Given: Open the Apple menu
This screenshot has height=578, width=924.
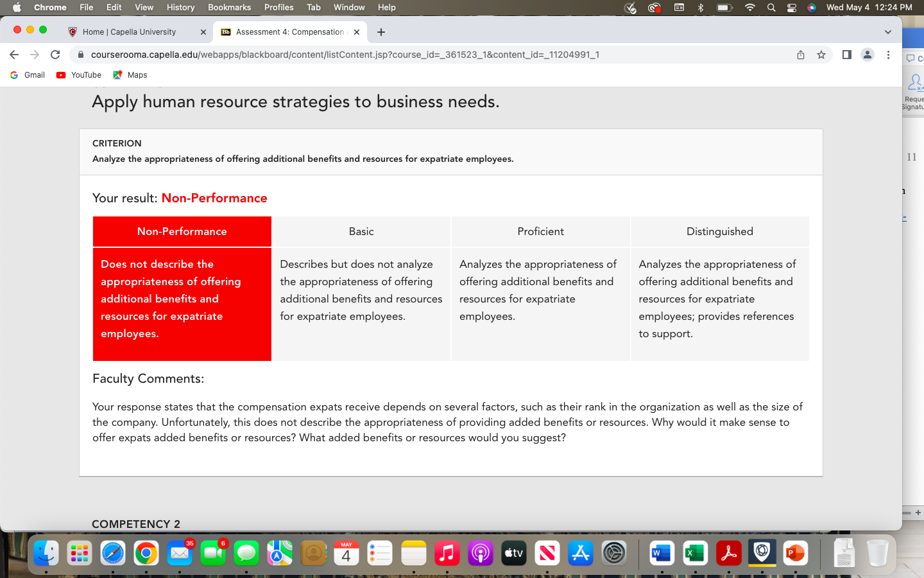Looking at the screenshot, I should pyautogui.click(x=17, y=7).
